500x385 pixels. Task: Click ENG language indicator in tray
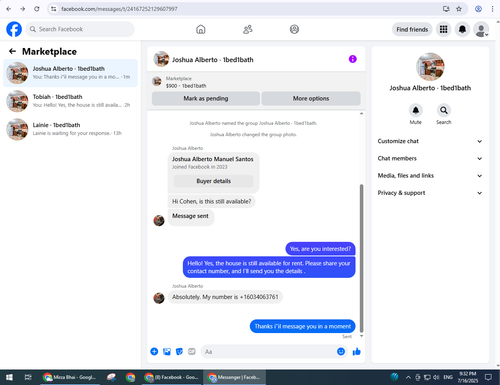[448, 377]
